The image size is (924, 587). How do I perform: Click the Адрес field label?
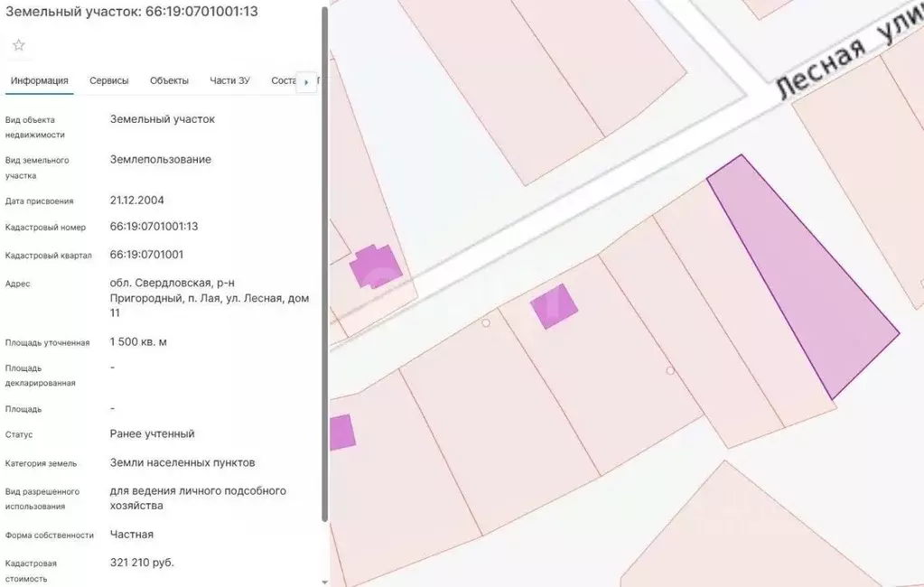[x=18, y=284]
